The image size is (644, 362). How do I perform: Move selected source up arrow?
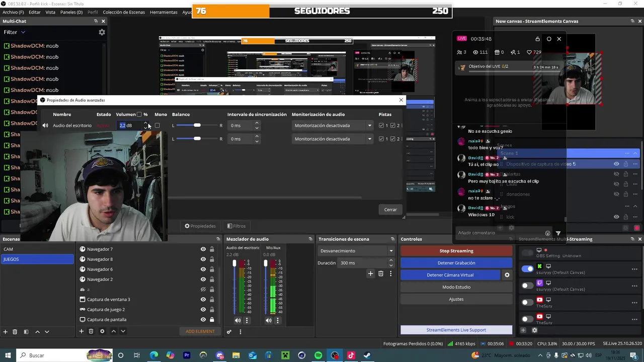114,331
